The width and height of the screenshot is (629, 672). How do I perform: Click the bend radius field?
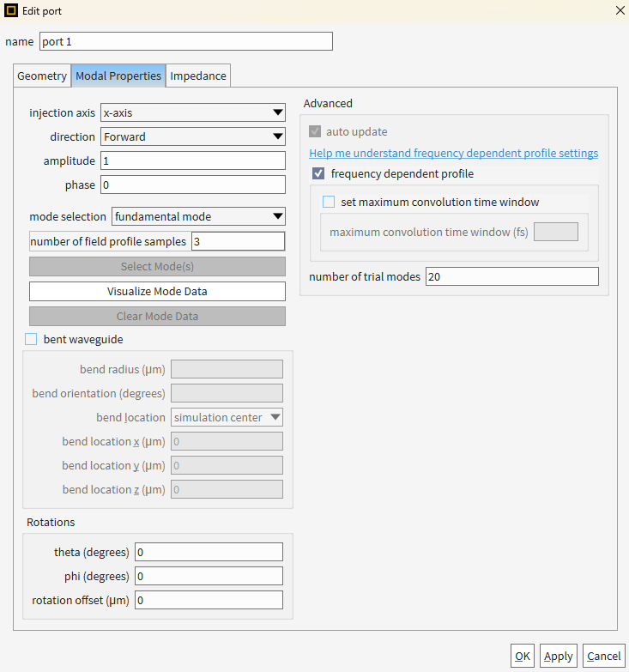pyautogui.click(x=227, y=369)
